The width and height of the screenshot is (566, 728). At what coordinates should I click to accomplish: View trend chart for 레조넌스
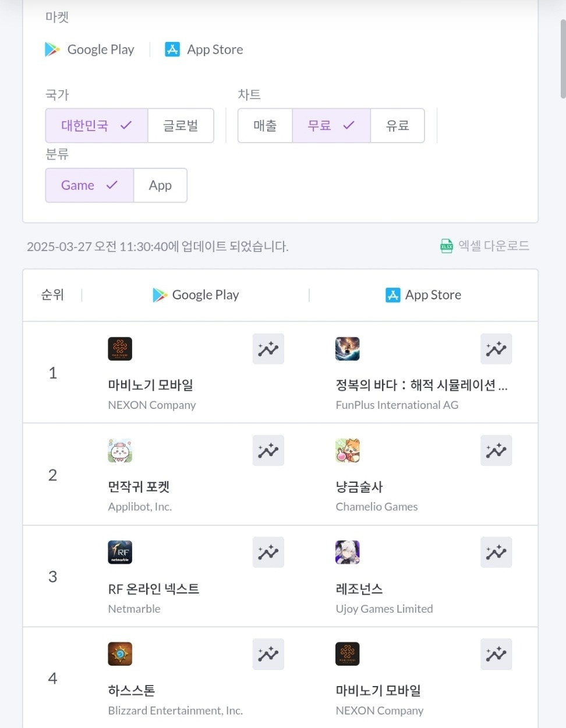pyautogui.click(x=496, y=552)
